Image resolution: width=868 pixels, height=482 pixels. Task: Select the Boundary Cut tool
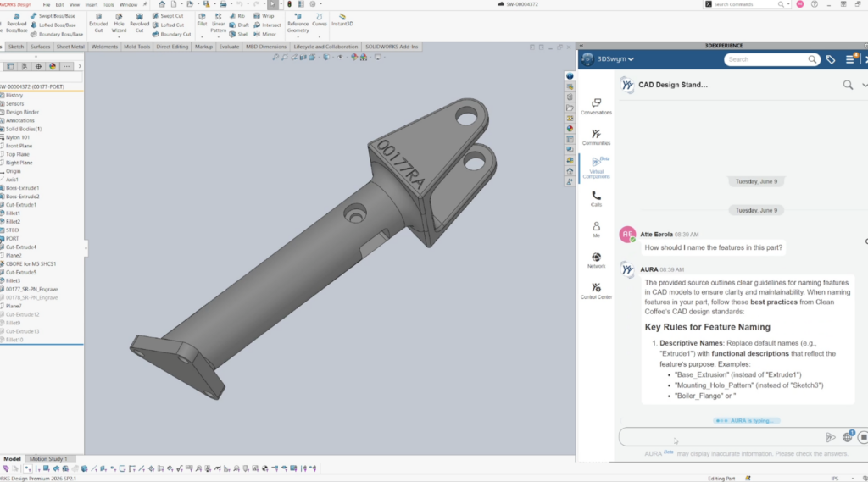(171, 34)
